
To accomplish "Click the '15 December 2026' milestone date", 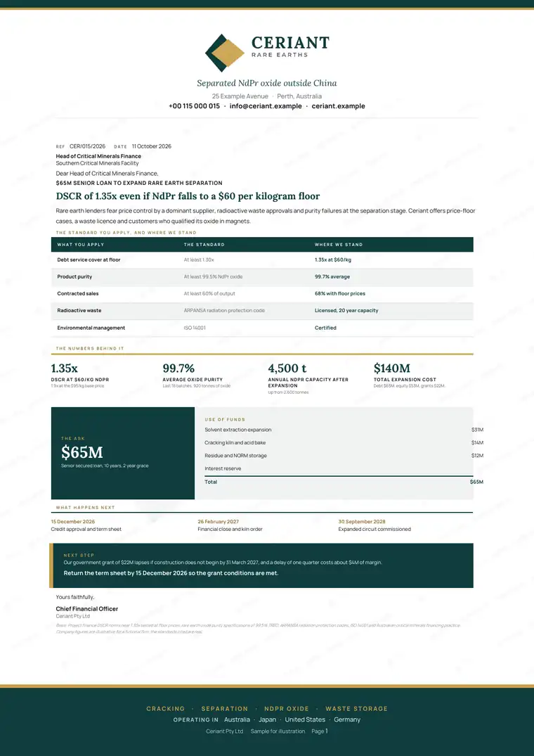I will pos(73,522).
